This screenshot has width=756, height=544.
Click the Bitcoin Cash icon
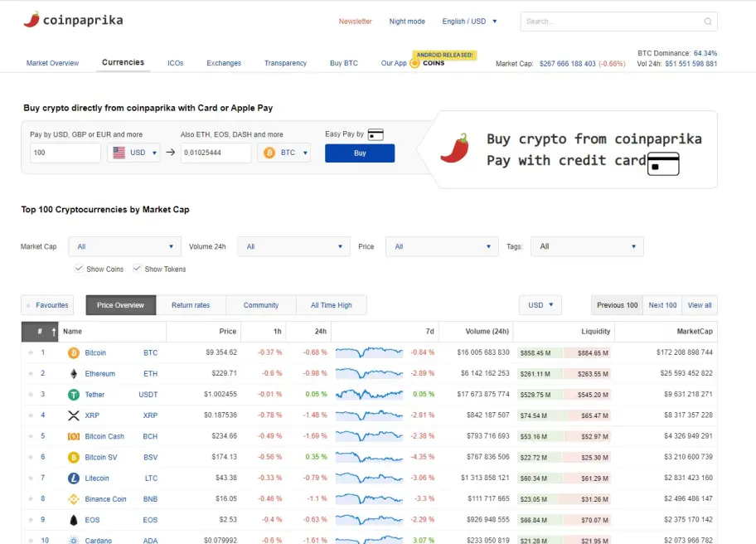coord(73,436)
